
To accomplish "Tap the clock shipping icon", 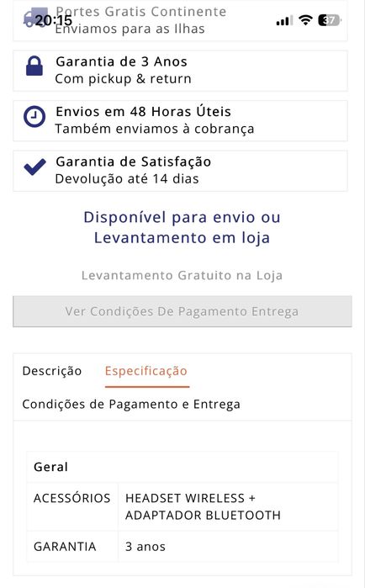I will pos(34,117).
